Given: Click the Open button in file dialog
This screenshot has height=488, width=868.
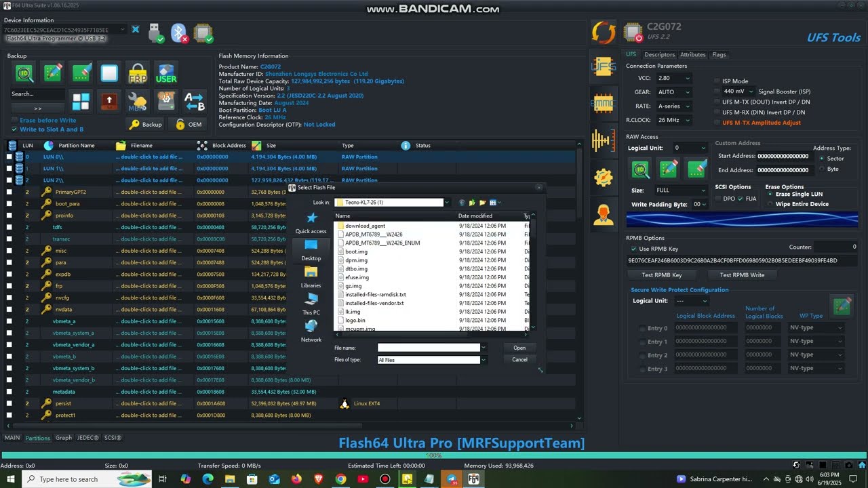Looking at the screenshot, I should (x=519, y=348).
